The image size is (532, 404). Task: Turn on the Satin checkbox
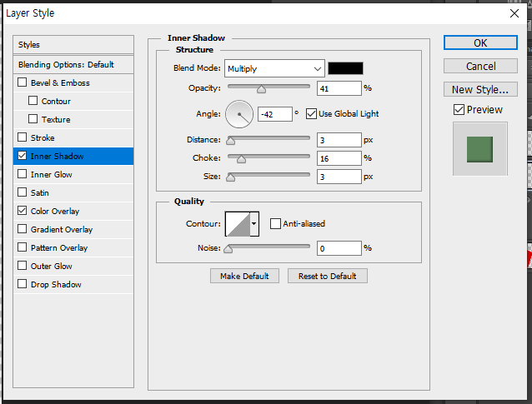coord(22,192)
